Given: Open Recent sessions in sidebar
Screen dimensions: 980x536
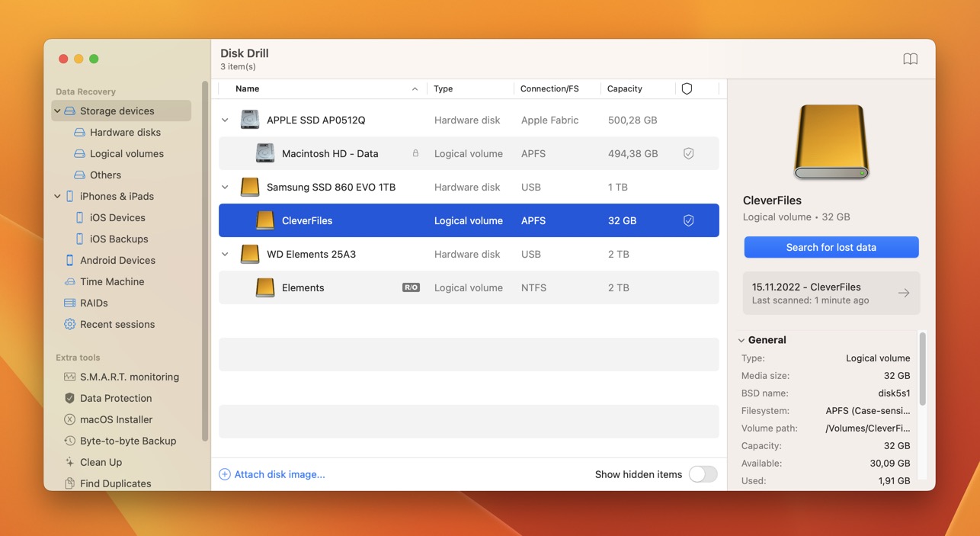Looking at the screenshot, I should (x=117, y=324).
